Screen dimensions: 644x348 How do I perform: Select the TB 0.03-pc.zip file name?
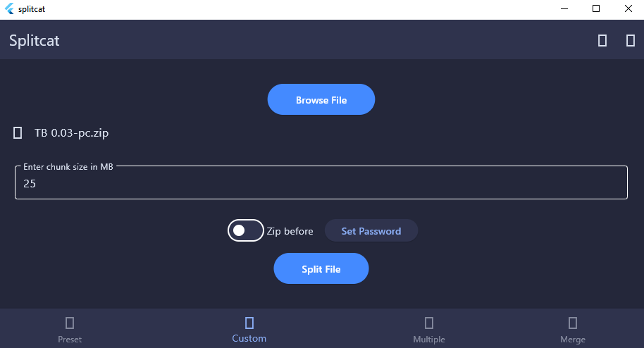click(71, 133)
